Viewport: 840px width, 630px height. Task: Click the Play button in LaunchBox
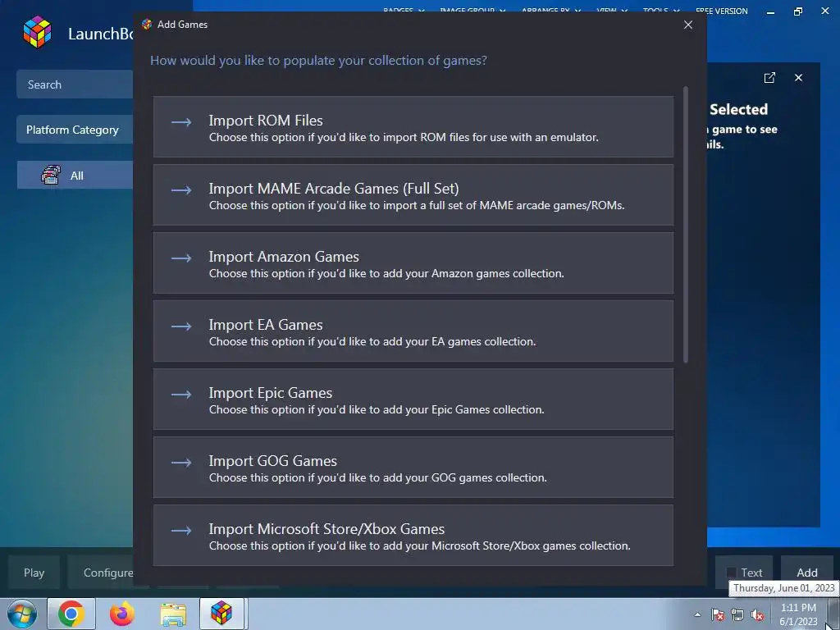[34, 572]
